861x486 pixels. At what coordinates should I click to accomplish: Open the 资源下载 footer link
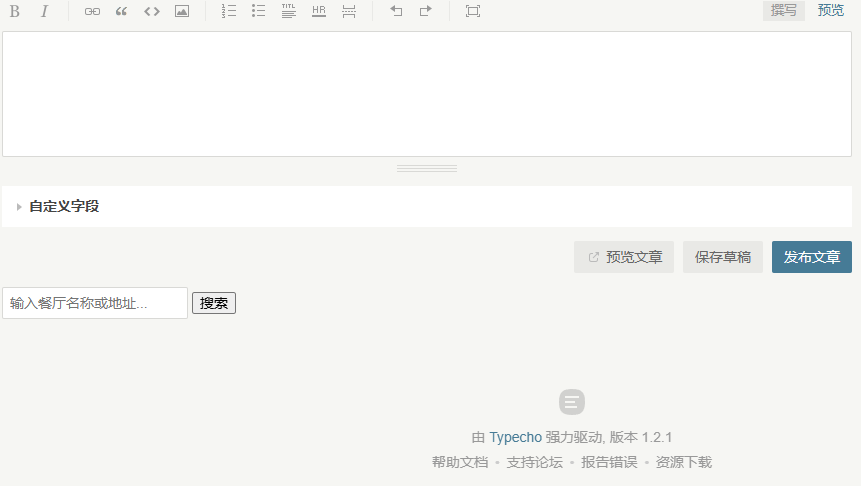click(x=684, y=462)
